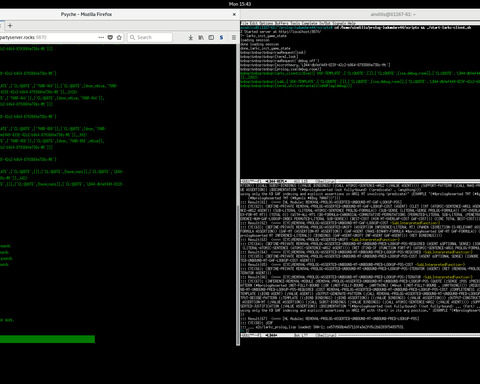Open Buffers menu in terminal Emacs

point(283,23)
